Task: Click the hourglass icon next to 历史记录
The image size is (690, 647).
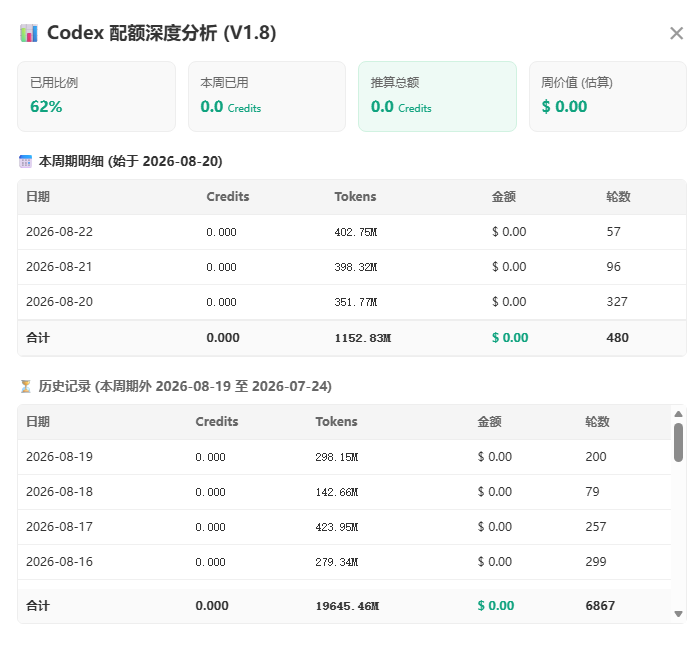Action: coord(26,386)
